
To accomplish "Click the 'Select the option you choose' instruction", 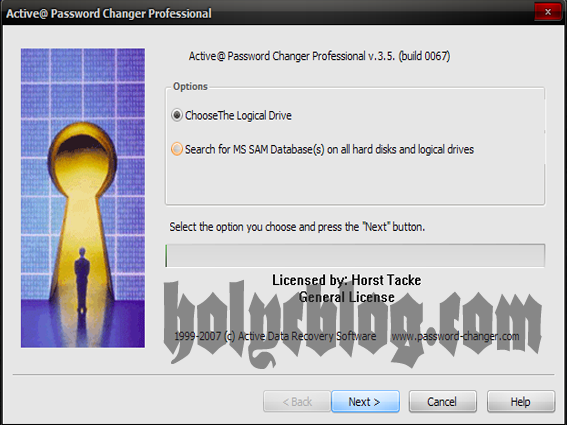I will point(297,227).
